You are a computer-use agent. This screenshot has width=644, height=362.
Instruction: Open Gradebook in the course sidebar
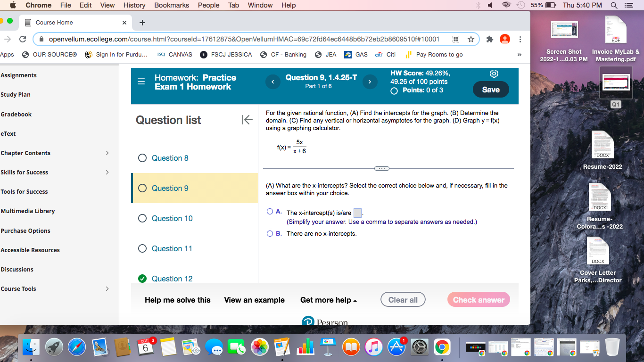click(x=16, y=115)
